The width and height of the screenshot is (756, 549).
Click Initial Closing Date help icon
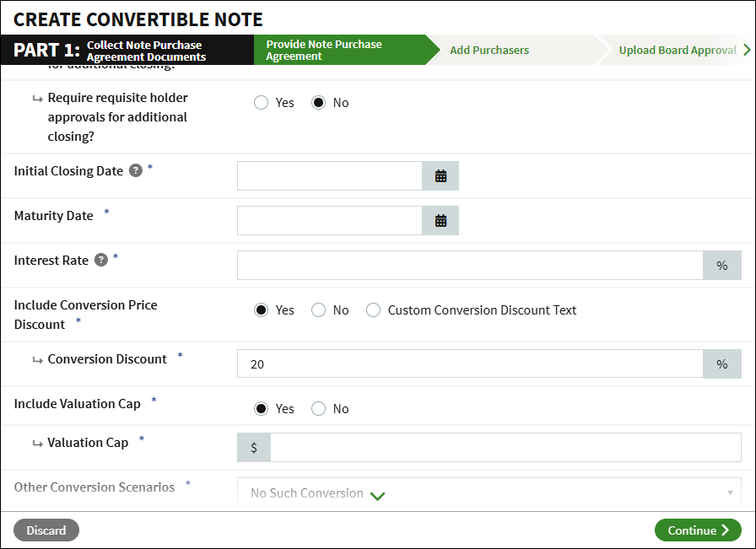[x=136, y=170]
